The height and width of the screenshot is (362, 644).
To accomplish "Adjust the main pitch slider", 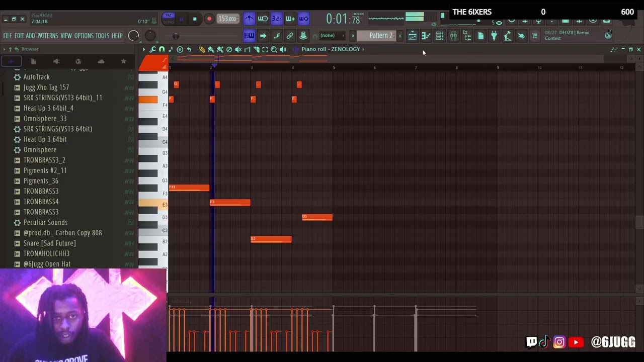I will (176, 36).
